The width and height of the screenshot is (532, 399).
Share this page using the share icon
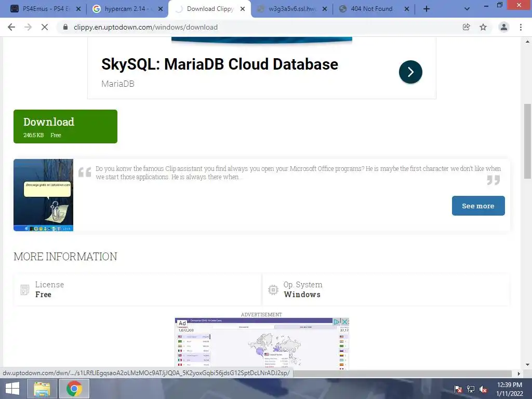tap(466, 27)
